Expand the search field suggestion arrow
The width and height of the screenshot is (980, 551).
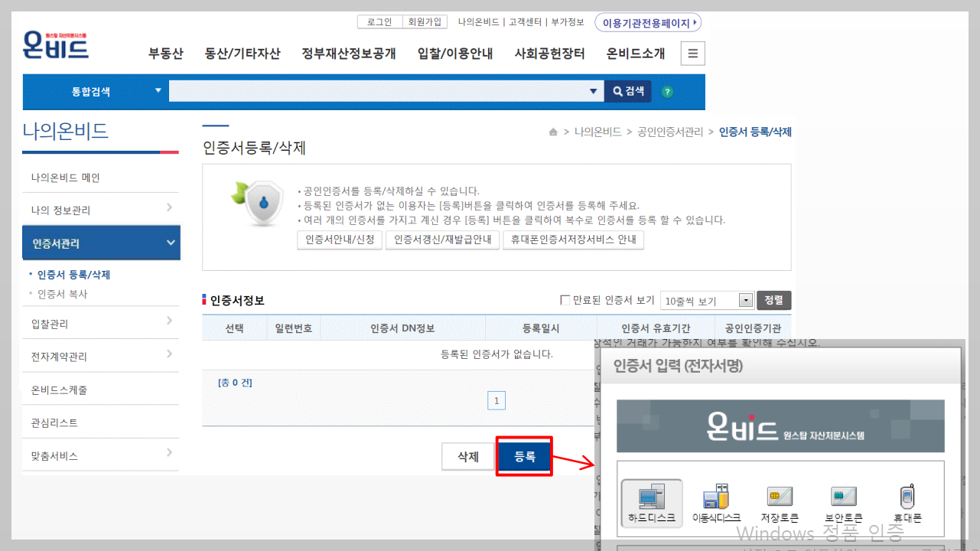[x=594, y=92]
